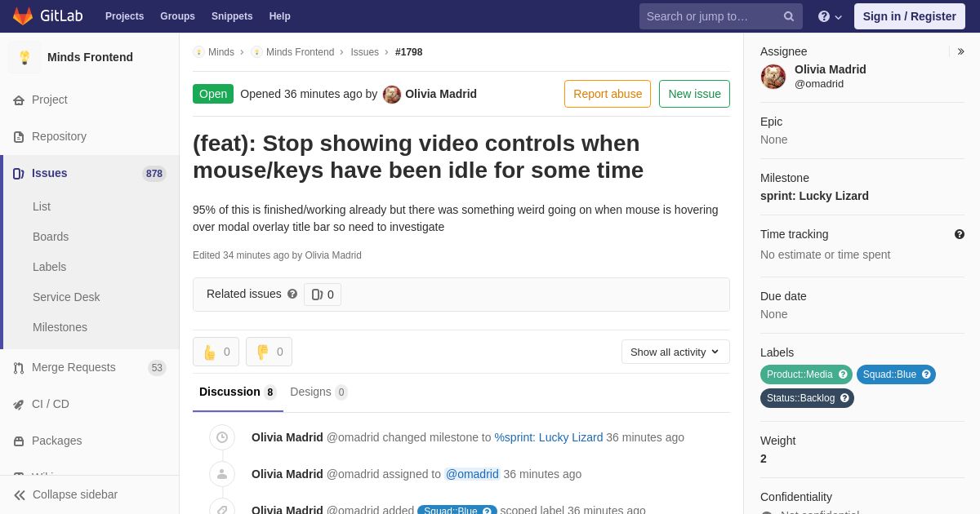
Task: Click the GitLab fox logo
Action: 23,16
